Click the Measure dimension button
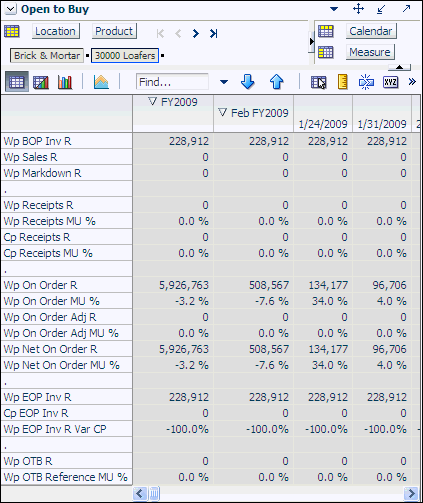Viewport: 423px width, 503px height. pyautogui.click(x=370, y=52)
